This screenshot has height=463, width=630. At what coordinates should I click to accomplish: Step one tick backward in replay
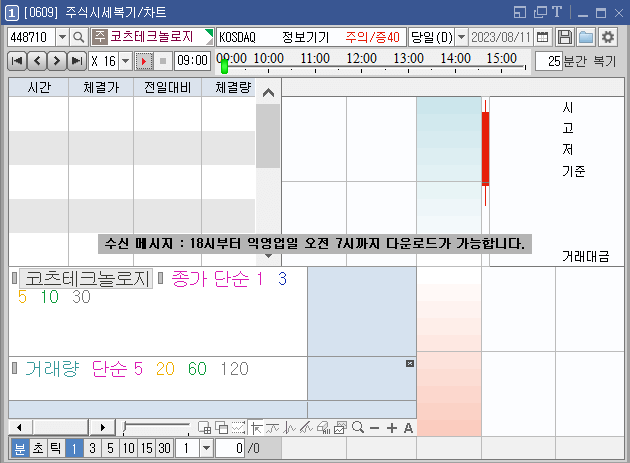(x=37, y=61)
